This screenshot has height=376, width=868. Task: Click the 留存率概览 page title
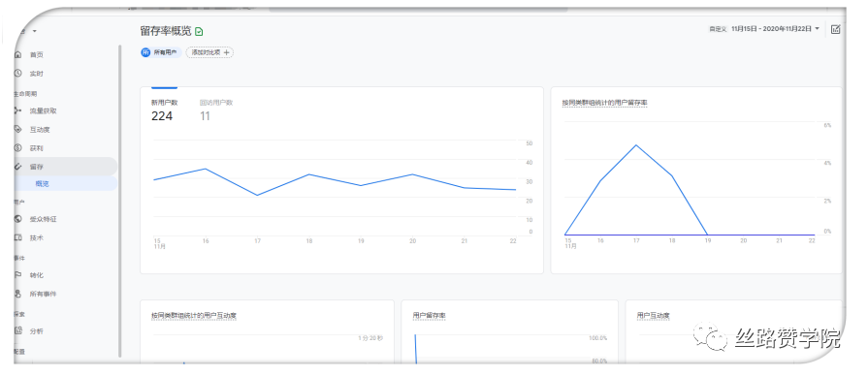coord(166,32)
